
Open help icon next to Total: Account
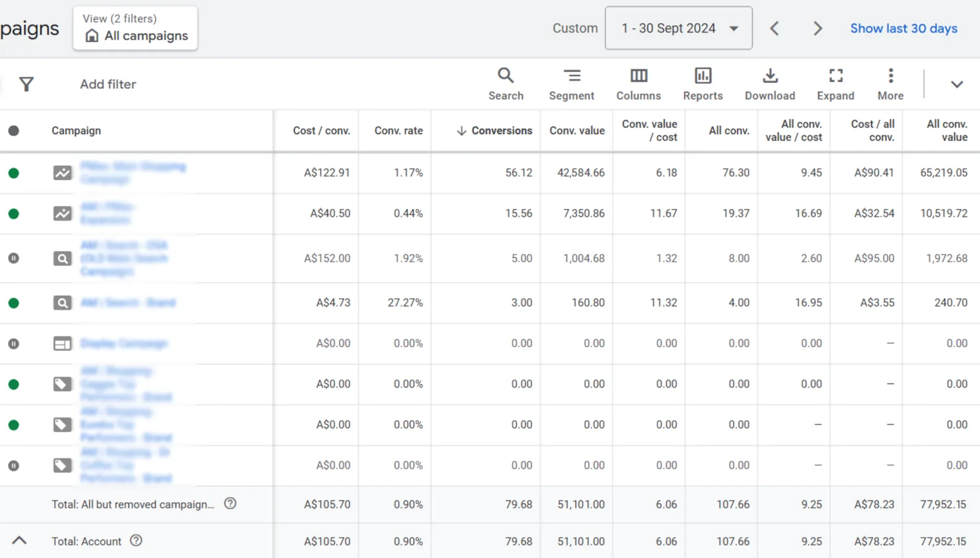tap(136, 540)
